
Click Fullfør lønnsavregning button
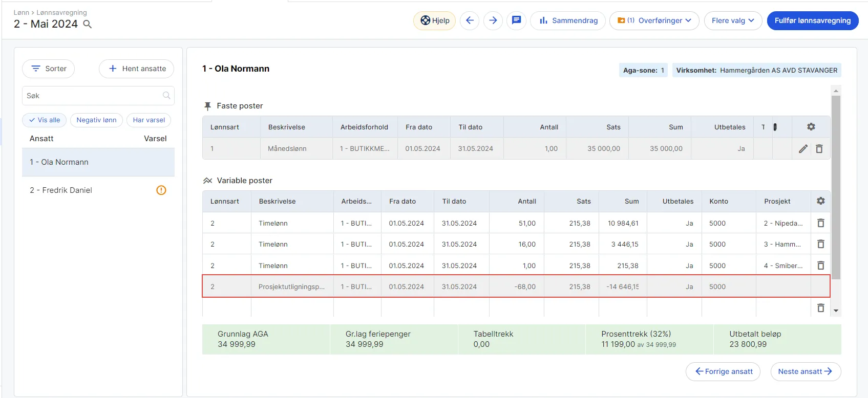812,20
